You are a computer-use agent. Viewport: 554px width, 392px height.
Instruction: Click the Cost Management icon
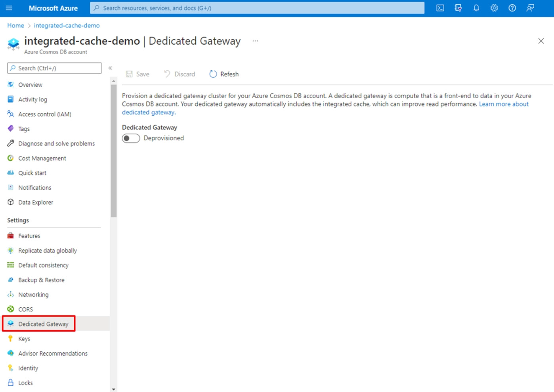tap(11, 158)
